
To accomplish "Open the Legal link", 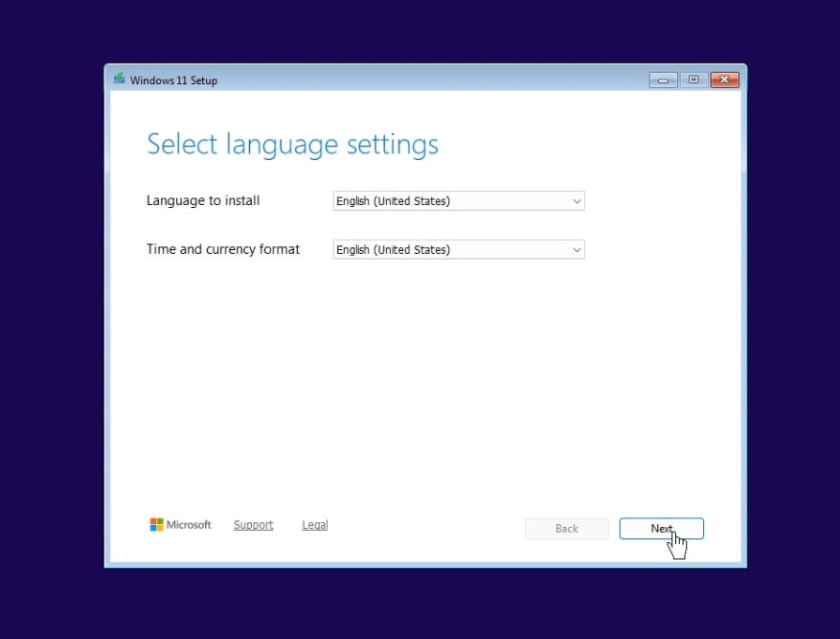I will point(314,524).
